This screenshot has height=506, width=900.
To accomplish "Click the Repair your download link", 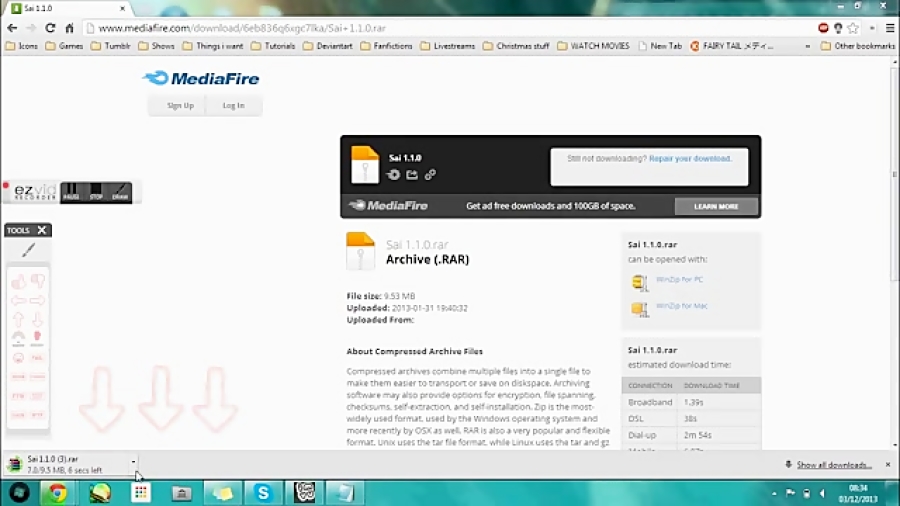I will [690, 158].
